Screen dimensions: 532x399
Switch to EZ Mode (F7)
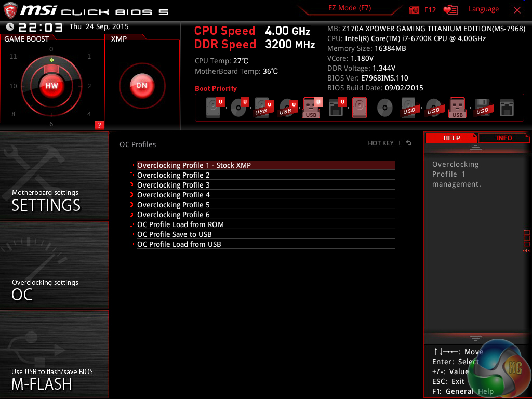click(x=350, y=8)
